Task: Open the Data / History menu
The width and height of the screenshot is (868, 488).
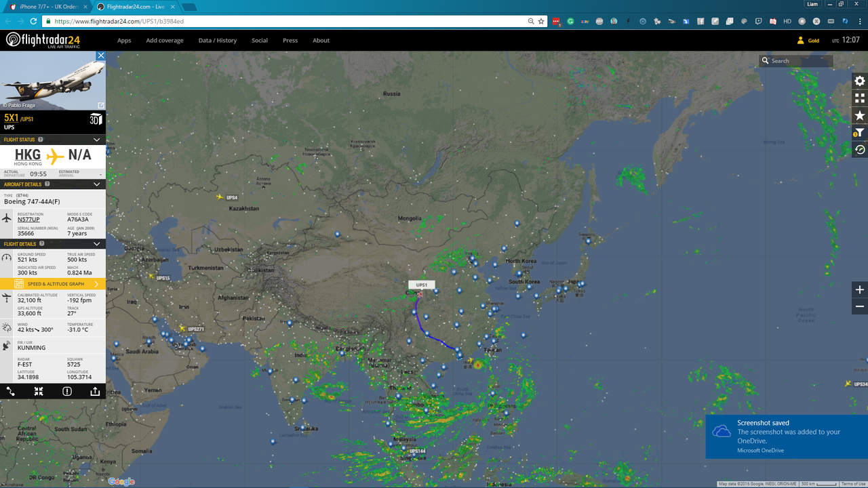Action: [x=218, y=41]
